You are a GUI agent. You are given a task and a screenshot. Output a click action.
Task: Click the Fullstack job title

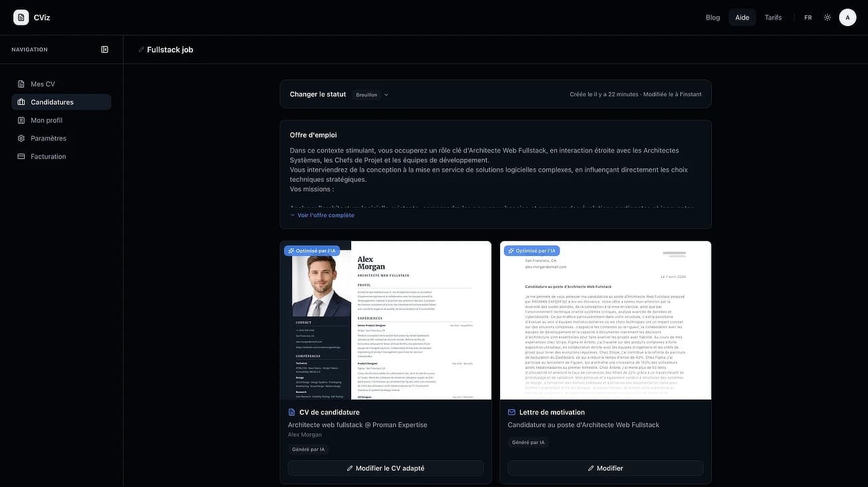pyautogui.click(x=170, y=50)
